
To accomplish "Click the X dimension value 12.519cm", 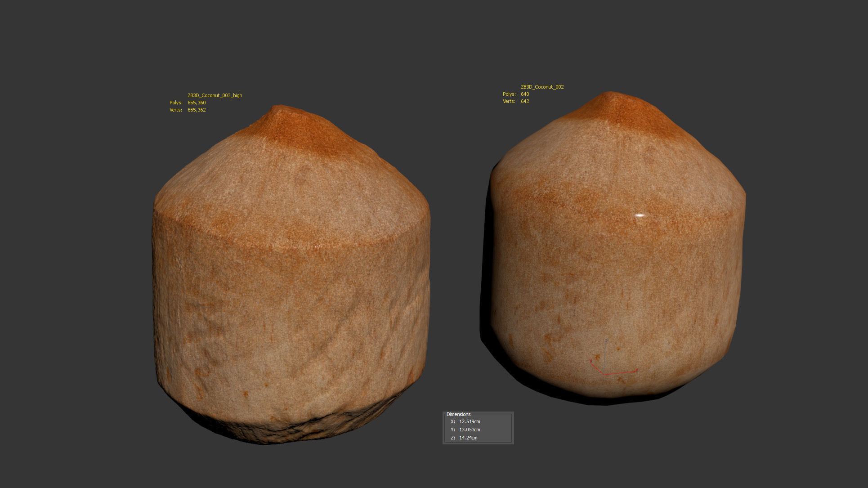I will coord(470,421).
